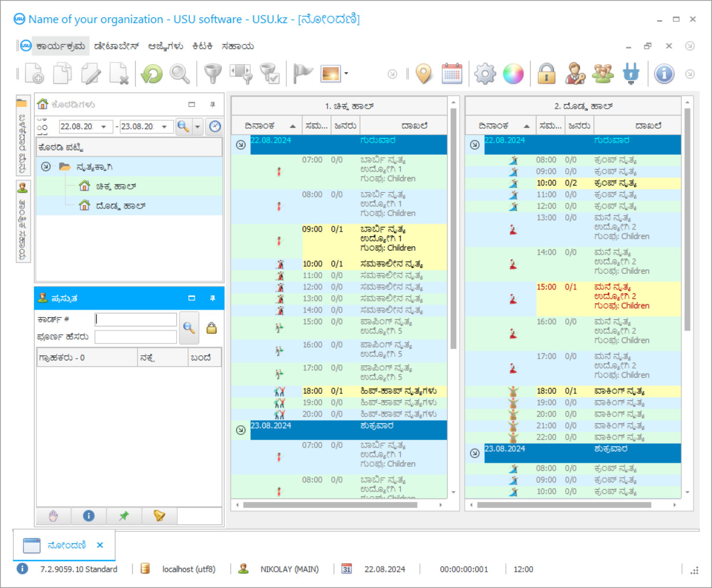
Task: Click the vertical folder sidebar tab
Action: 23,135
